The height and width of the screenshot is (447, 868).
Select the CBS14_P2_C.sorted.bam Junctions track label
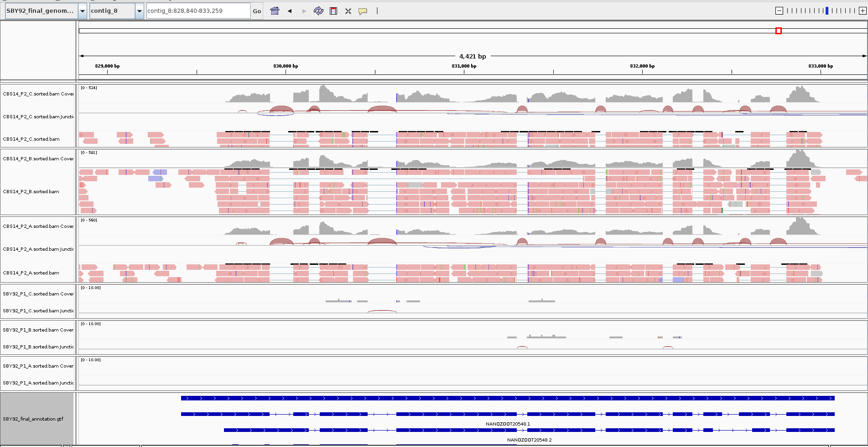pyautogui.click(x=38, y=117)
